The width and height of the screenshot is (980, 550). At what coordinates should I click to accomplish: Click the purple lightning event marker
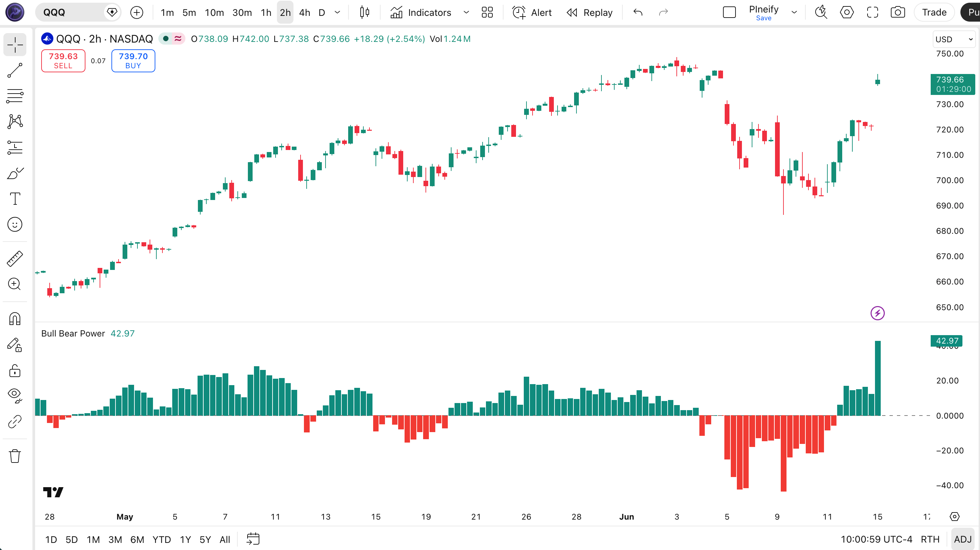877,313
